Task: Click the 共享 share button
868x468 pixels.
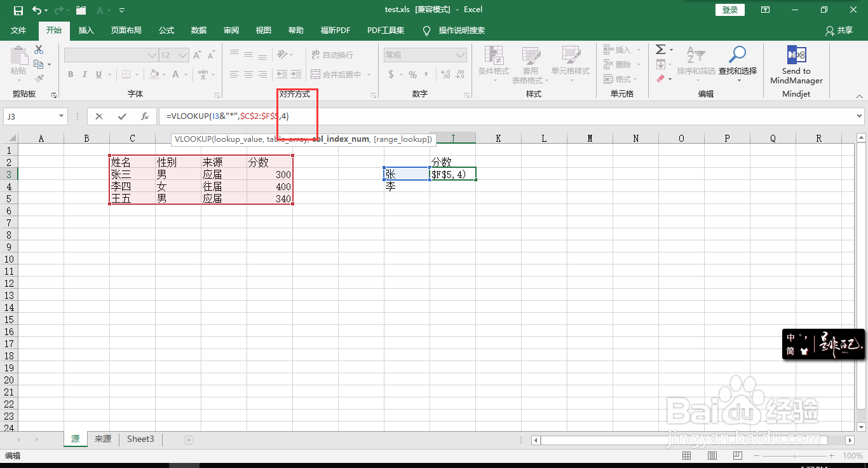Action: [x=839, y=31]
